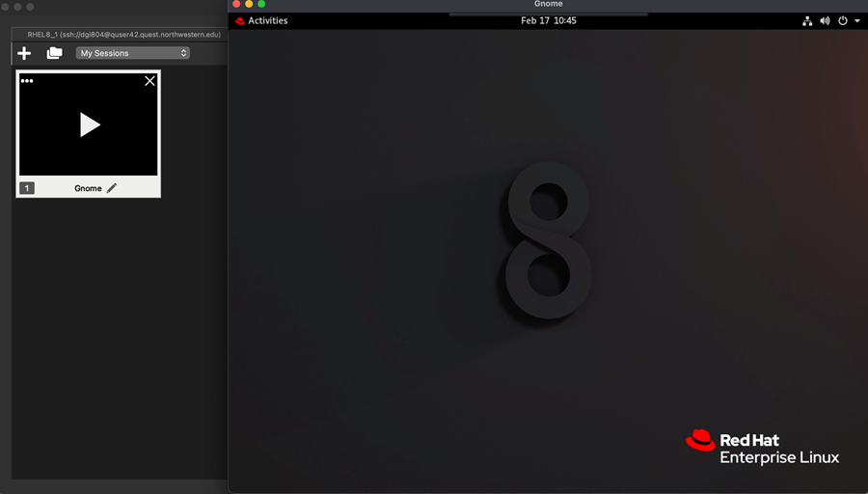868x494 pixels.
Task: Click the Gnome session name label
Action: (x=88, y=188)
